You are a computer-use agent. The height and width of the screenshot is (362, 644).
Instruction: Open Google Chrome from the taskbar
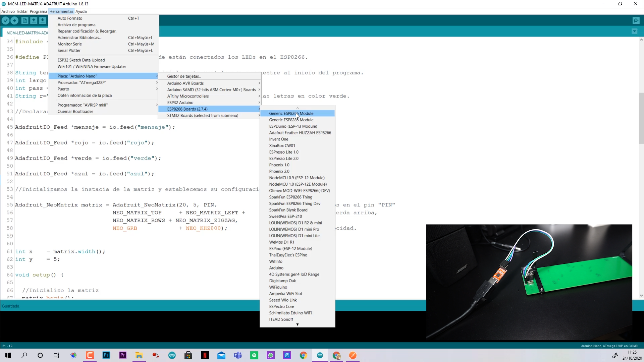coord(303,355)
